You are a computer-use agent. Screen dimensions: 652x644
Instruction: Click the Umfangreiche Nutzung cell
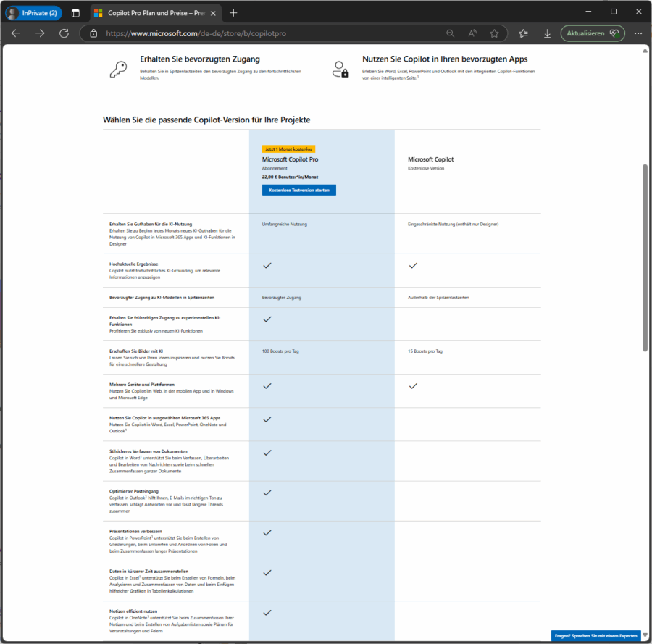pos(285,224)
